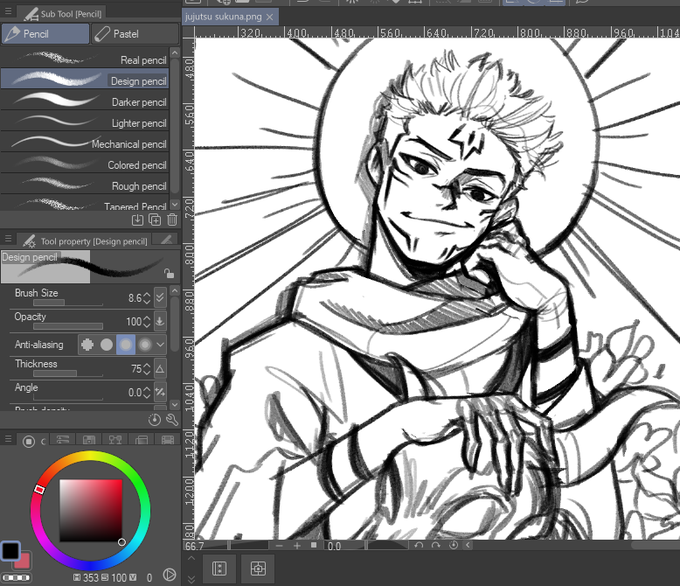
Task: Switch to the Pastel sub tool group
Action: (x=135, y=34)
